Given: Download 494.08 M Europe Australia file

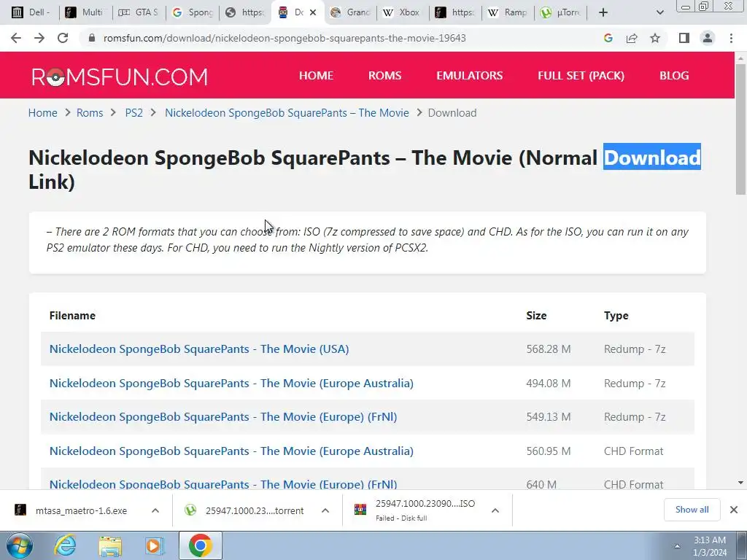Looking at the screenshot, I should pyautogui.click(x=231, y=384).
